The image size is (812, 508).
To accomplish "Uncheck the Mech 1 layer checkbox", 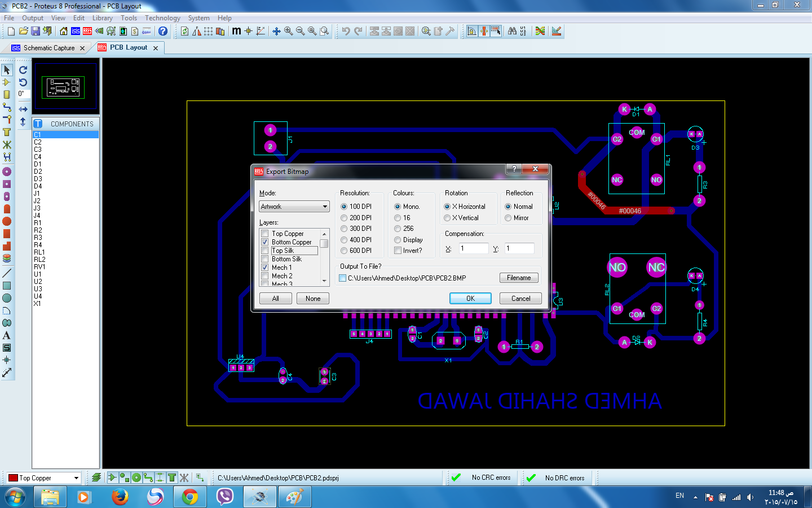I will (x=264, y=268).
